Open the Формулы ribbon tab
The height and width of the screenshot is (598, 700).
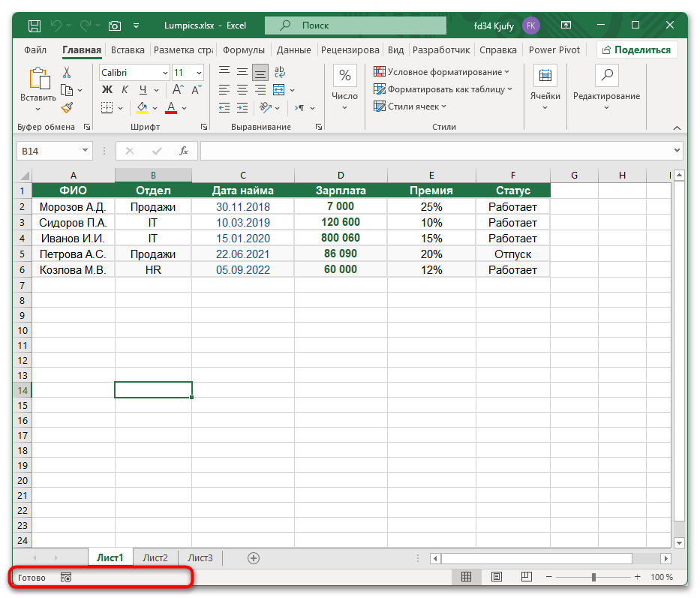tap(243, 50)
